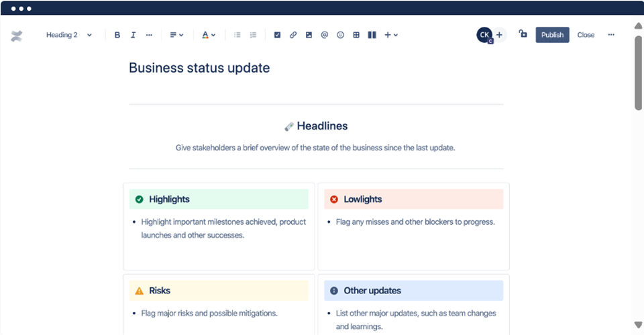The height and width of the screenshot is (335, 644).
Task: Add a page layout with columns icon
Action: (372, 35)
